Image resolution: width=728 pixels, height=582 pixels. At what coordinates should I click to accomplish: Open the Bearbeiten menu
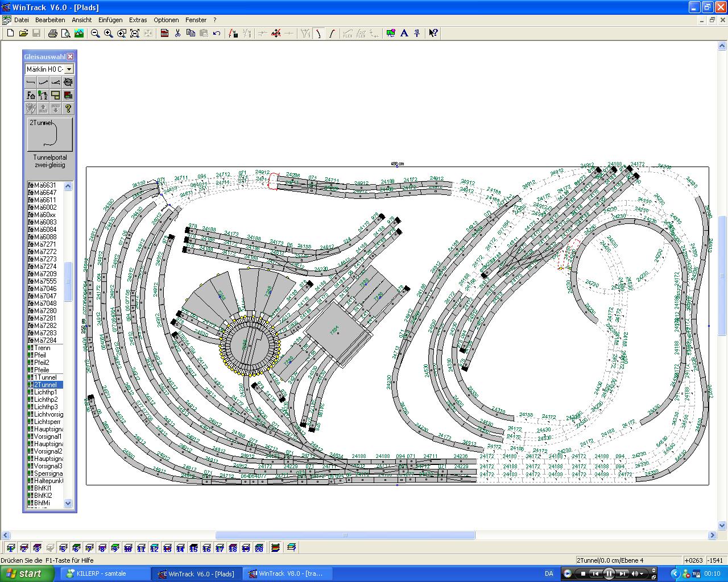[50, 20]
